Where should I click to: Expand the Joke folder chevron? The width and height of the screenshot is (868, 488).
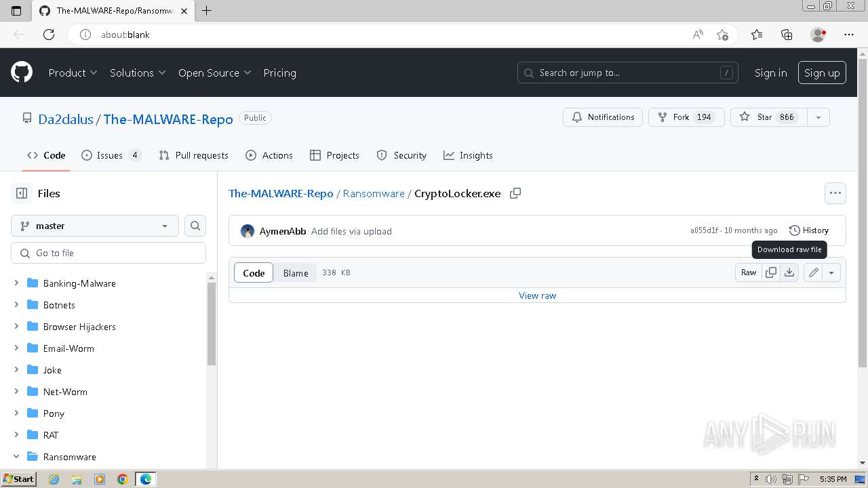tap(16, 369)
